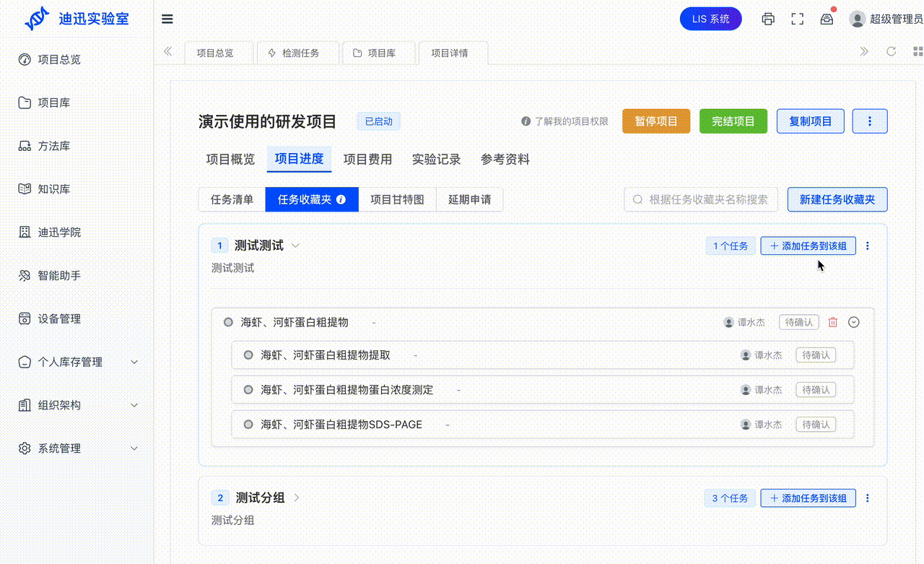924x564 pixels.
Task: Select the 延期申请 sub-tab
Action: tap(469, 199)
